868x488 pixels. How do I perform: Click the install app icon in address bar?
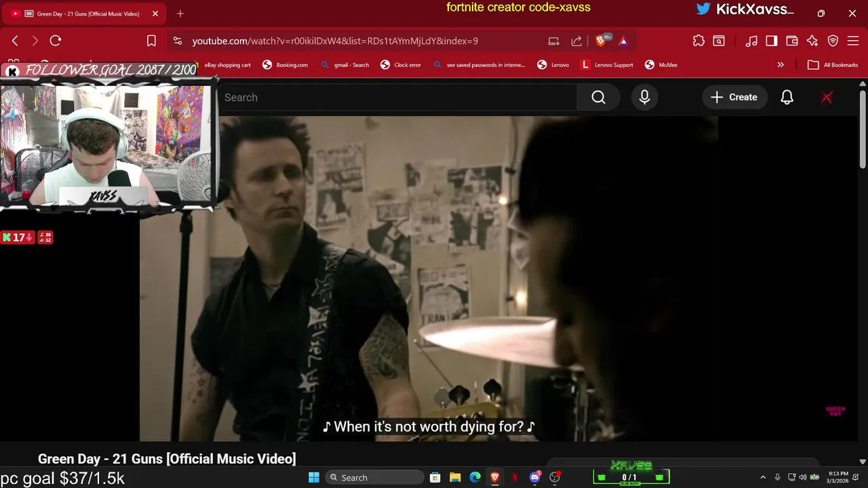tap(554, 41)
